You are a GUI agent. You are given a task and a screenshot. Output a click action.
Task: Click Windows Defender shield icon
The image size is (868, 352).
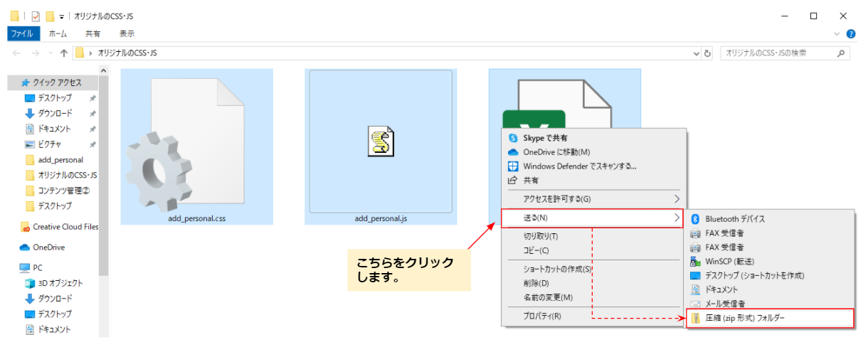512,166
